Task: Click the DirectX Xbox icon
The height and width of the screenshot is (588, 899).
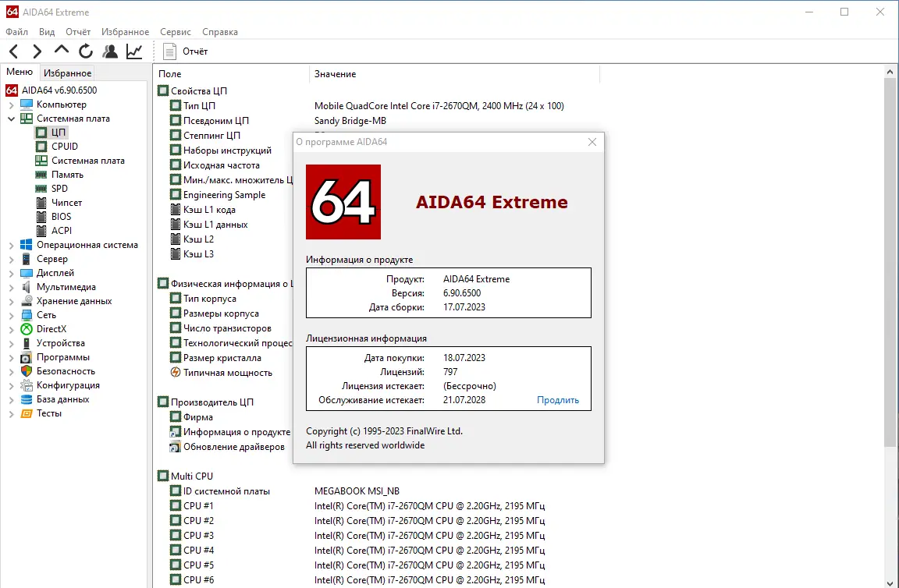Action: (27, 329)
